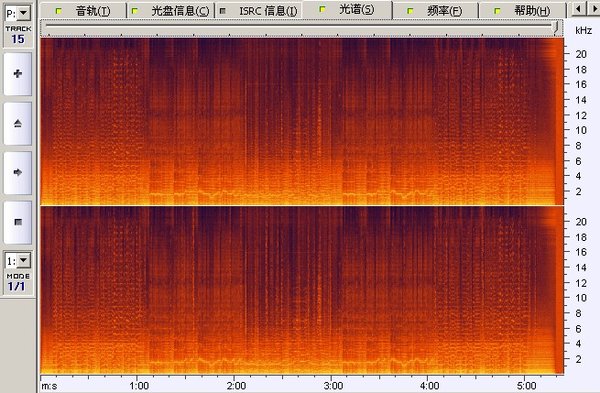600x393 pixels.
Task: Click the plus button in left panel
Action: tap(18, 74)
